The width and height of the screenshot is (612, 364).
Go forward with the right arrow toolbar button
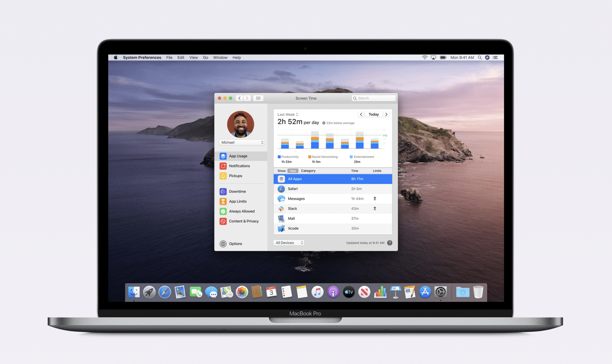tap(247, 98)
